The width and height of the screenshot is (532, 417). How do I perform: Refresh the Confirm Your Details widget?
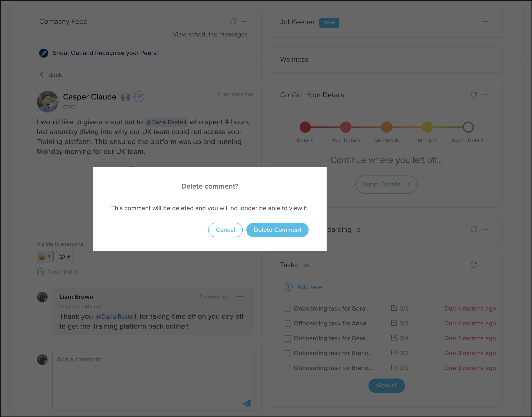coord(474,95)
